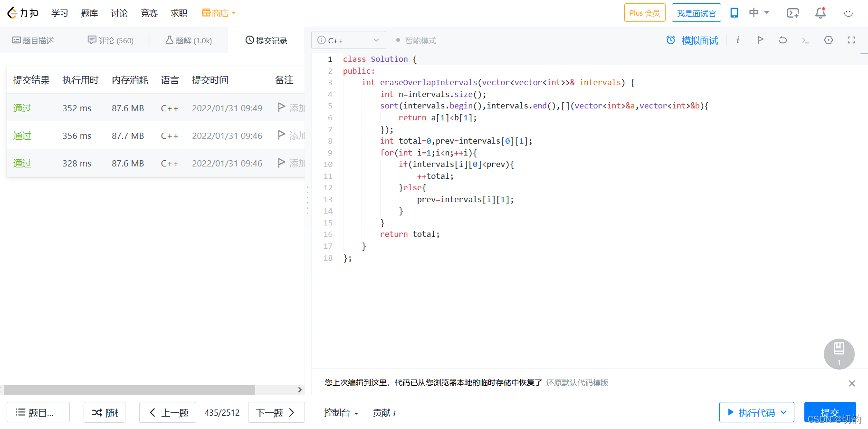Expand the 商店 dropdown
The image size is (868, 429).
(x=219, y=13)
